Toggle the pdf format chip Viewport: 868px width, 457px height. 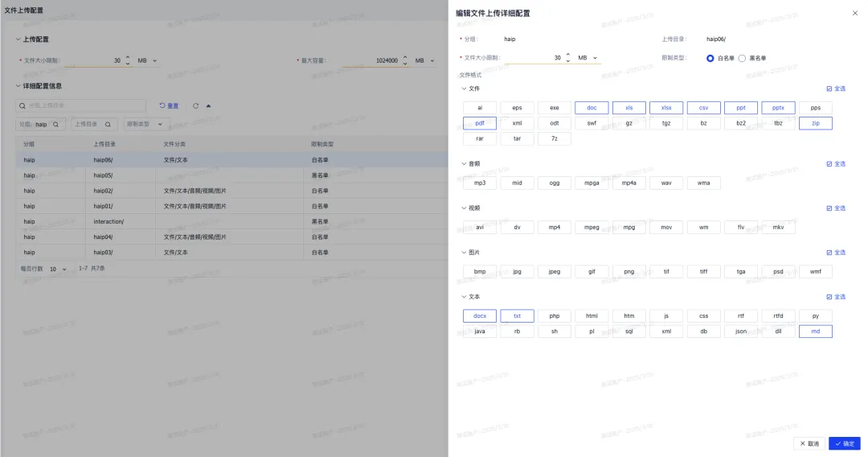point(479,123)
